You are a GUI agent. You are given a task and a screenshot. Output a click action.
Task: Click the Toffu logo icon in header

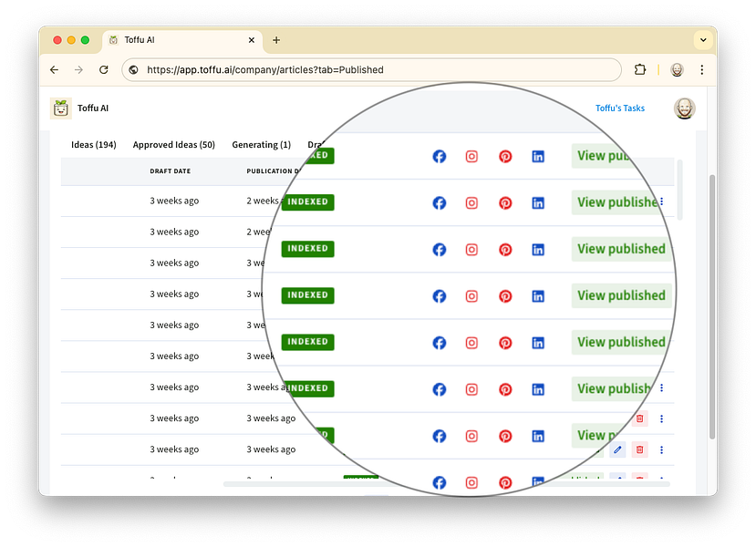61,108
